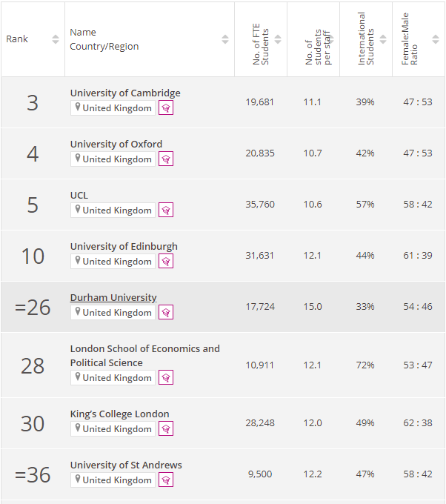Open University of St Andrews link

(126, 465)
